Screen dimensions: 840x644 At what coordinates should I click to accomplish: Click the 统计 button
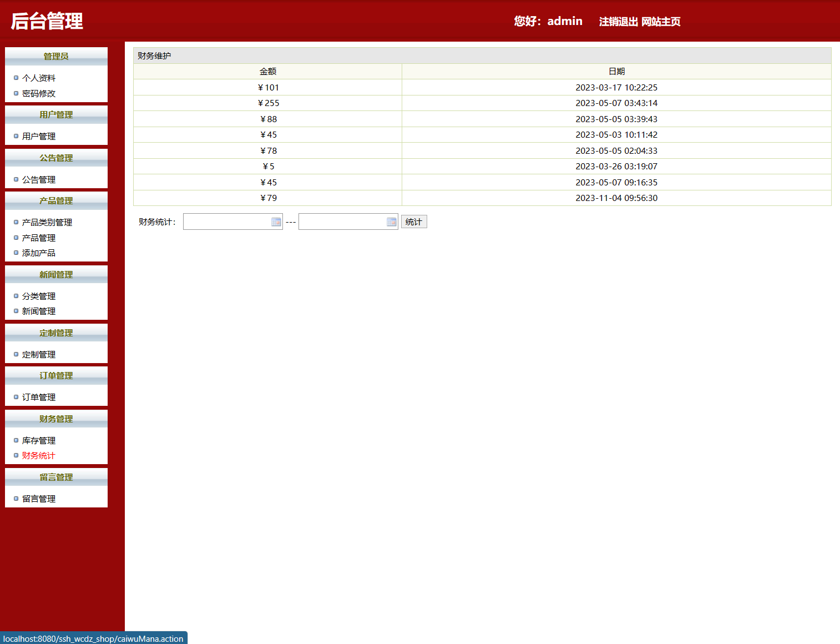(414, 222)
